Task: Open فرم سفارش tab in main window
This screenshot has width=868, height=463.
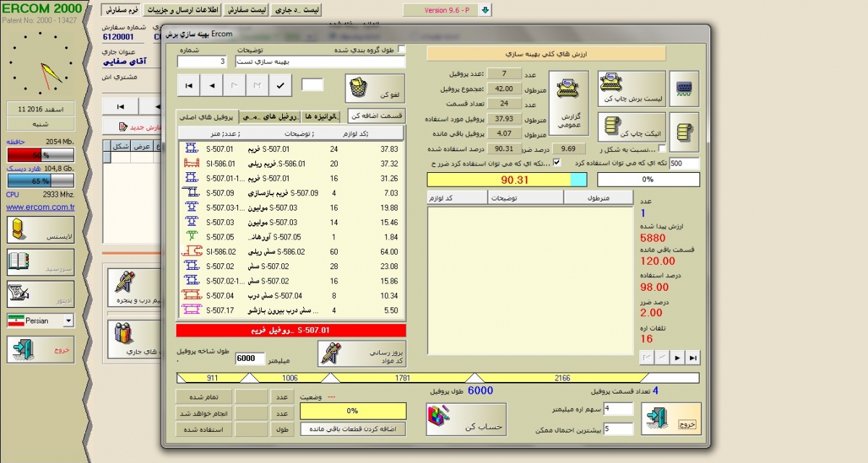Action: tap(120, 11)
